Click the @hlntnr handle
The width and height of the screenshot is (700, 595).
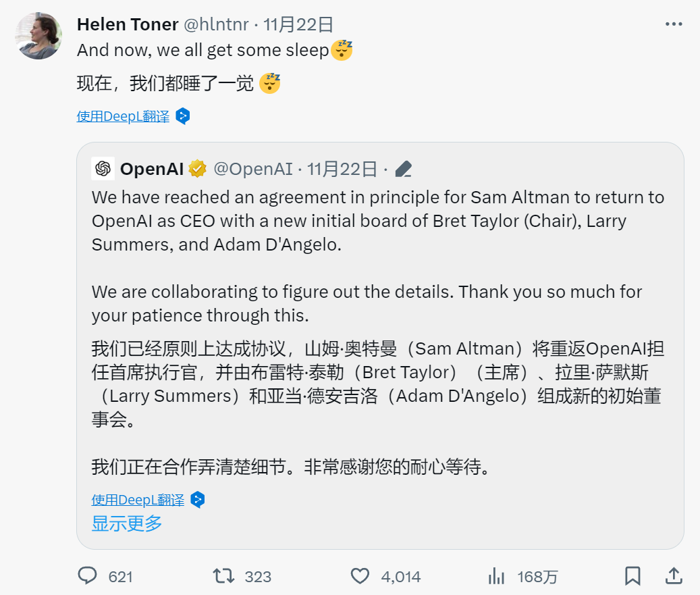pos(215,25)
